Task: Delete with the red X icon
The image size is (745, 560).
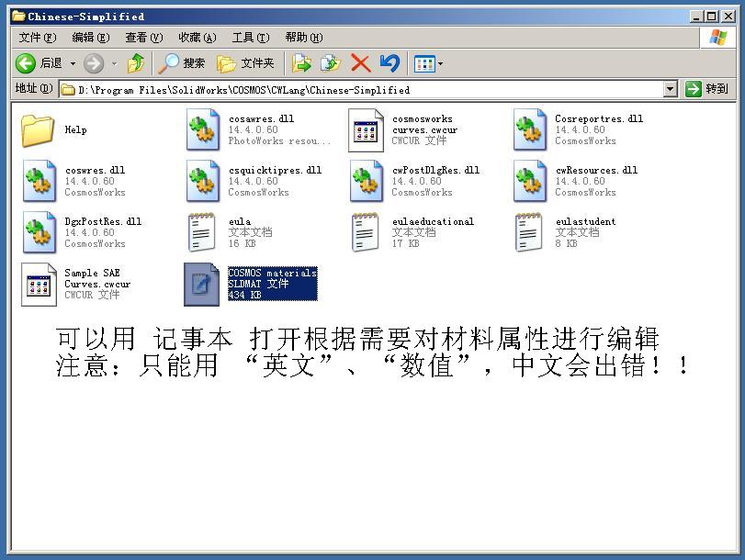Action: (361, 63)
